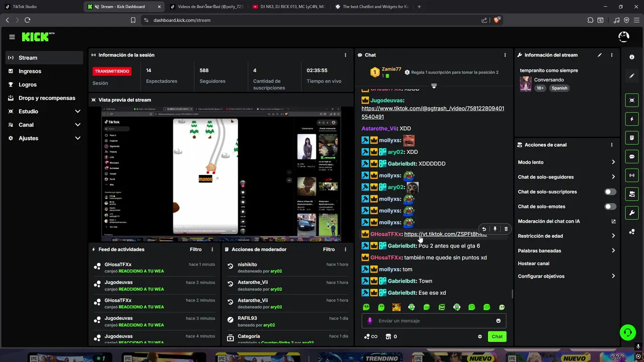Switch to The best ChatBot and Widgets tab
Image resolution: width=644 pixels, height=362 pixels.
click(x=371, y=7)
